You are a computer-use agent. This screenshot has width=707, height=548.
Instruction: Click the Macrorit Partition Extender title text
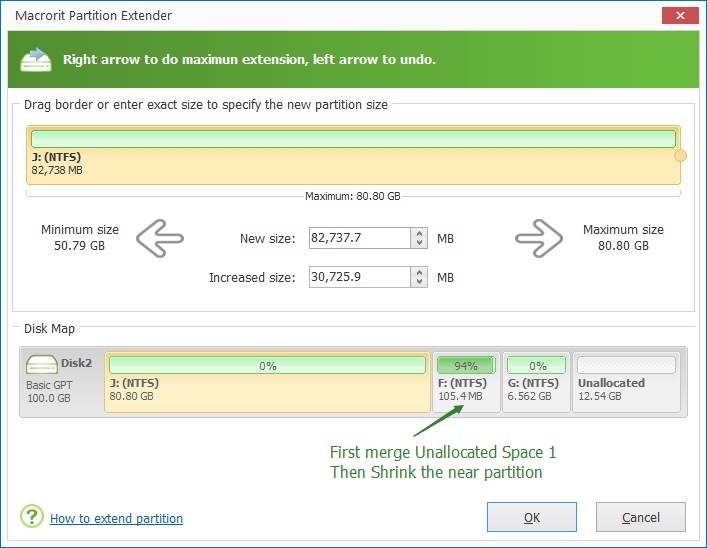(x=93, y=16)
